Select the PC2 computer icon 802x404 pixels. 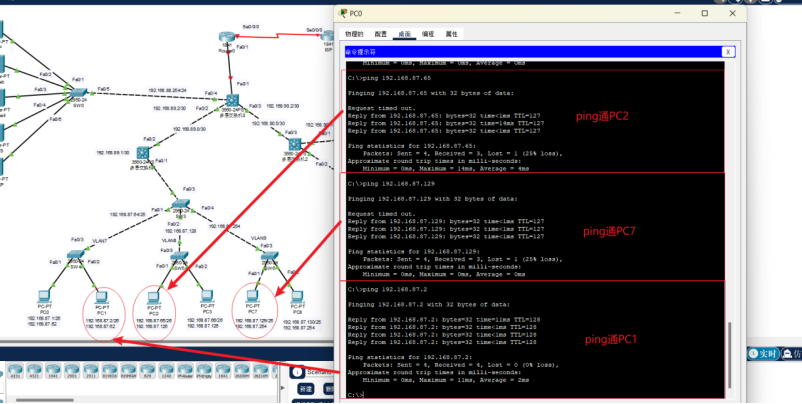(154, 298)
